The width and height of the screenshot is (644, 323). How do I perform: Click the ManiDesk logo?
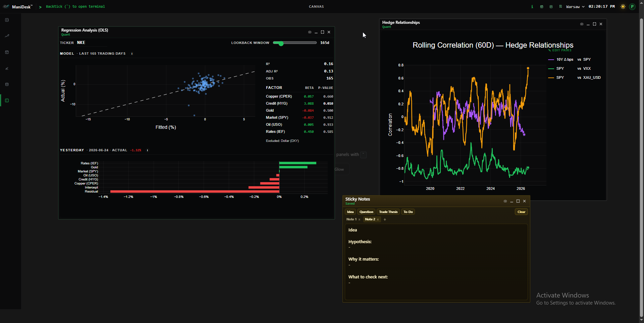coord(18,7)
